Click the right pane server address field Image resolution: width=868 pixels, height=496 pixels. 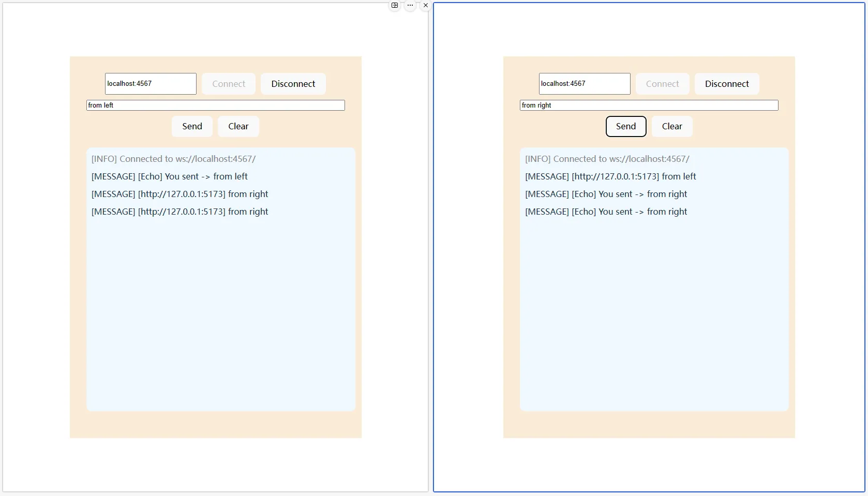[584, 84]
